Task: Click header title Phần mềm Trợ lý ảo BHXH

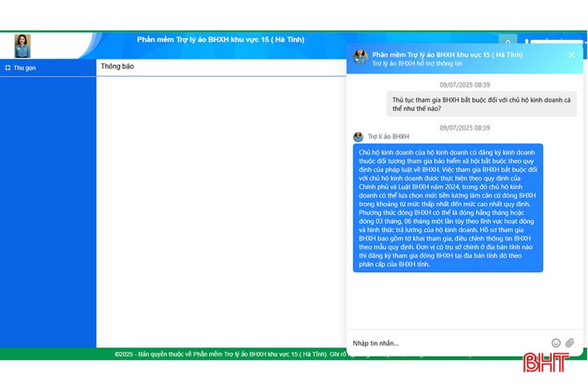Action: pyautogui.click(x=221, y=40)
